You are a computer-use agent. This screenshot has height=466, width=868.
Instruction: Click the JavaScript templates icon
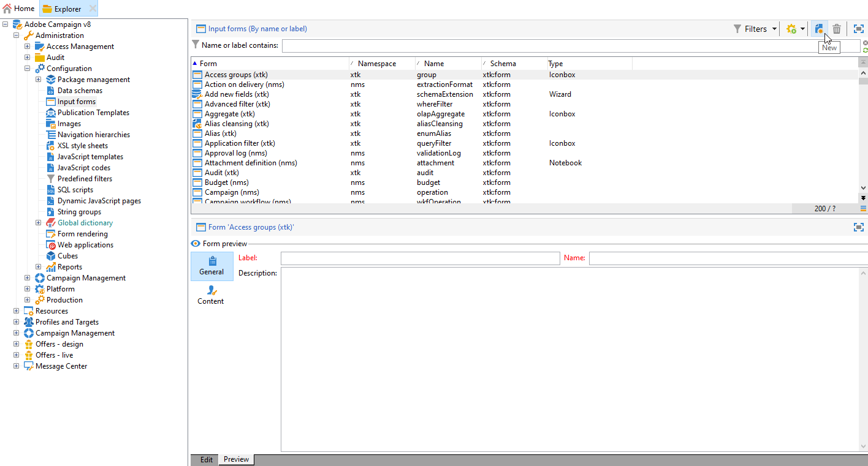tap(51, 157)
